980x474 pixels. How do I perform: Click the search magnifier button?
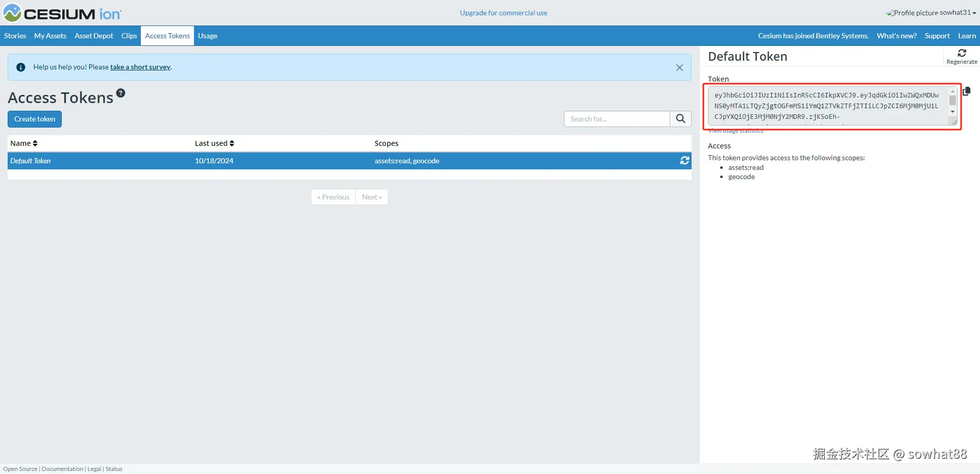pyautogui.click(x=680, y=119)
